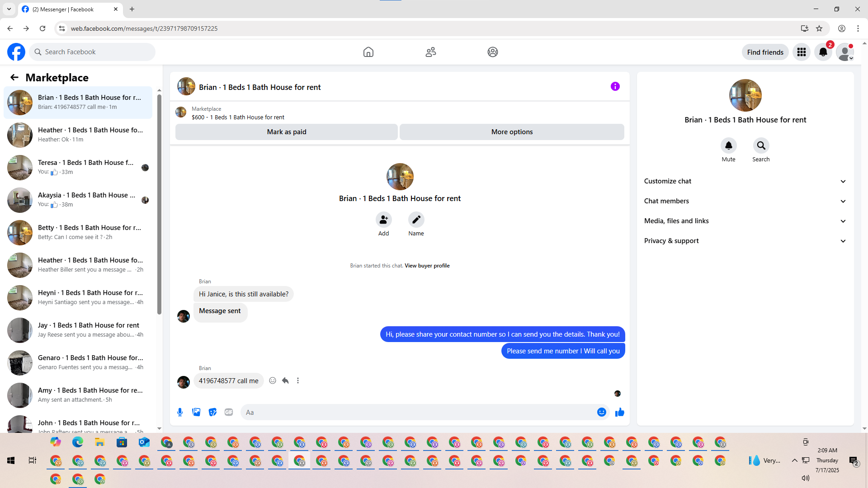Click the Add people icon
The image size is (868, 488).
coord(383,220)
